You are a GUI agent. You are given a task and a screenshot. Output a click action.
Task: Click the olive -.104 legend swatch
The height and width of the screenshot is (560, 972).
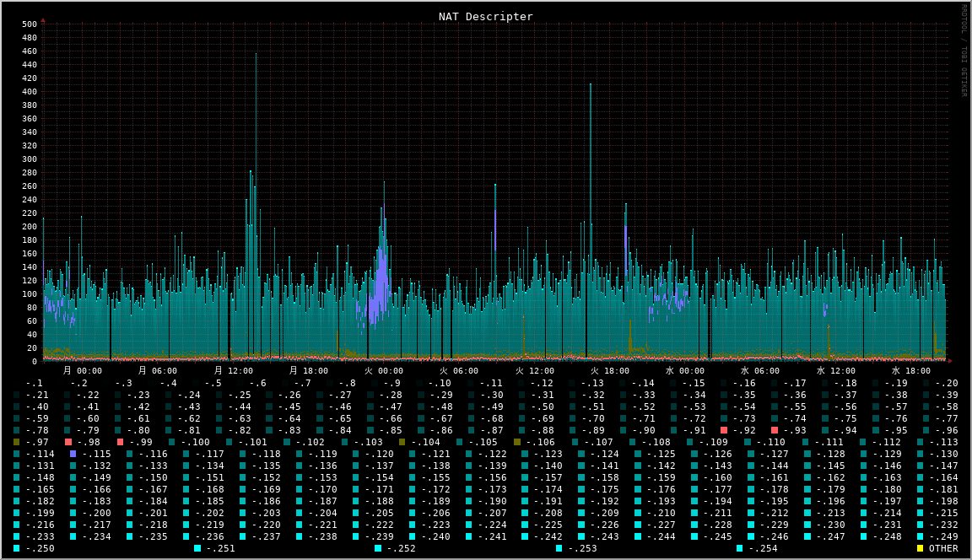point(402,442)
